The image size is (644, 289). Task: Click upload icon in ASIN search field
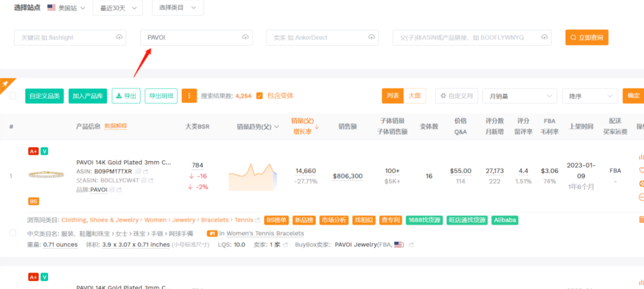coord(544,37)
